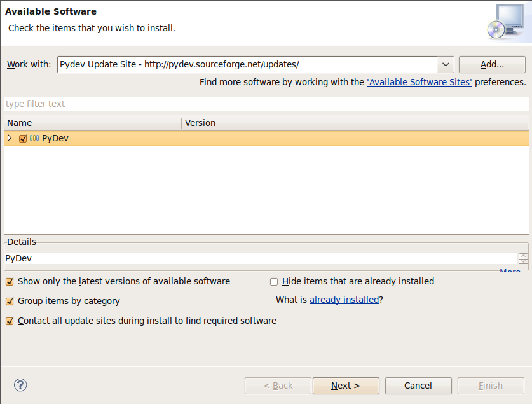
Task: Open the 'Work with' site dropdown arrow
Action: 445,65
